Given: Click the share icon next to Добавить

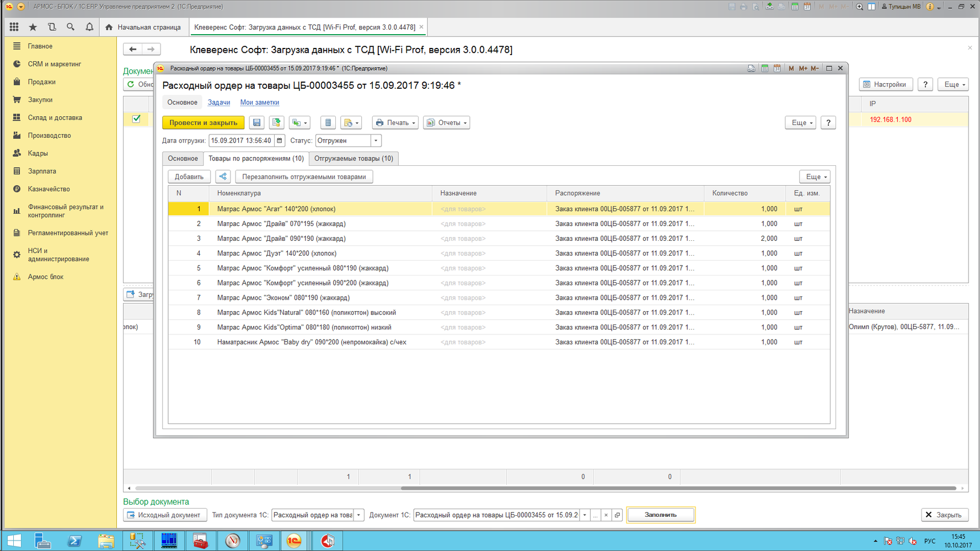Looking at the screenshot, I should pyautogui.click(x=223, y=177).
